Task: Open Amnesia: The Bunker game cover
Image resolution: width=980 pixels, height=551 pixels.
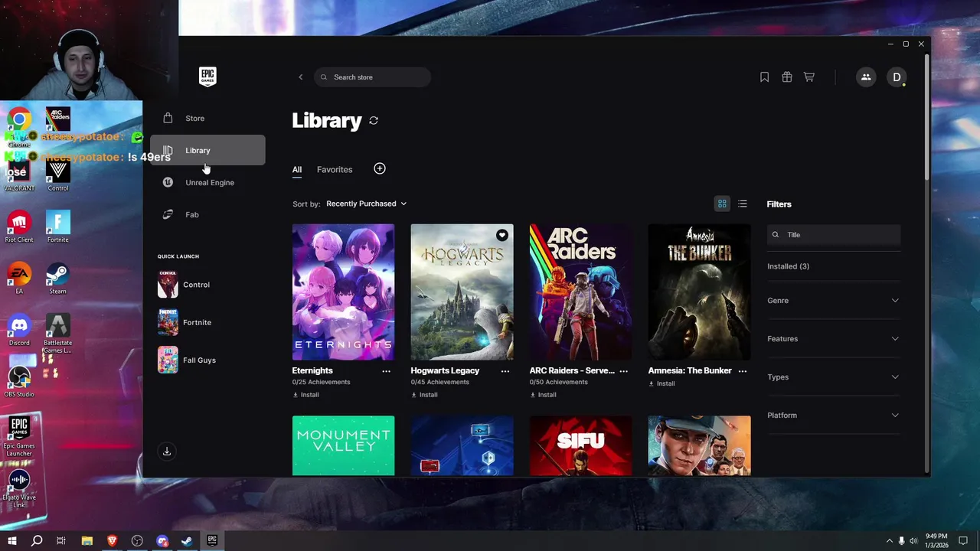Action: [699, 292]
